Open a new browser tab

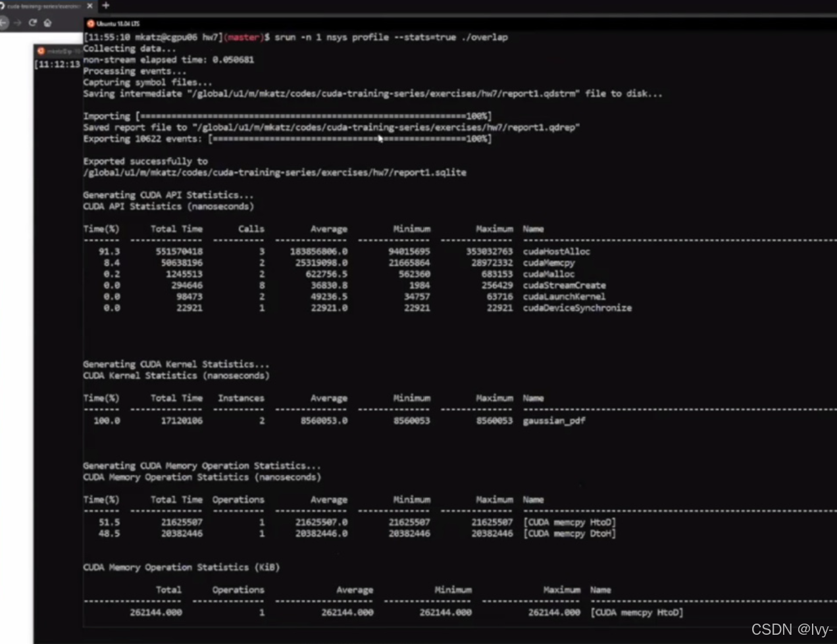tap(105, 5)
